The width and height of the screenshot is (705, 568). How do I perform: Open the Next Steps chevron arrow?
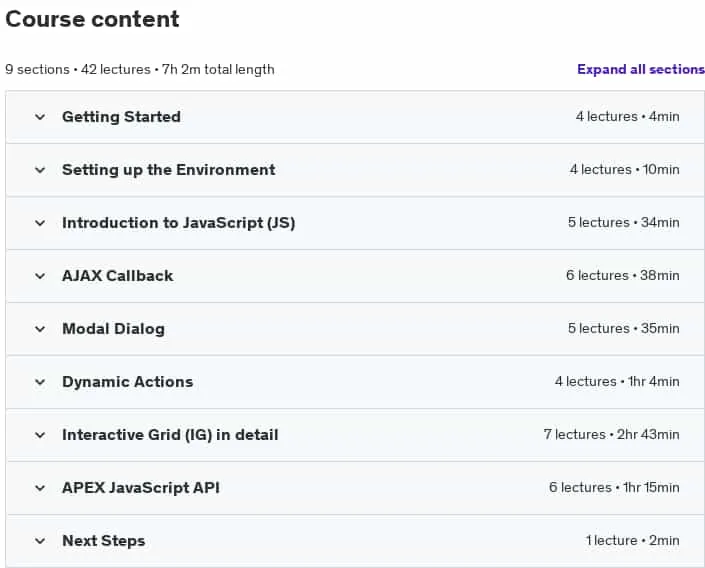tap(40, 541)
